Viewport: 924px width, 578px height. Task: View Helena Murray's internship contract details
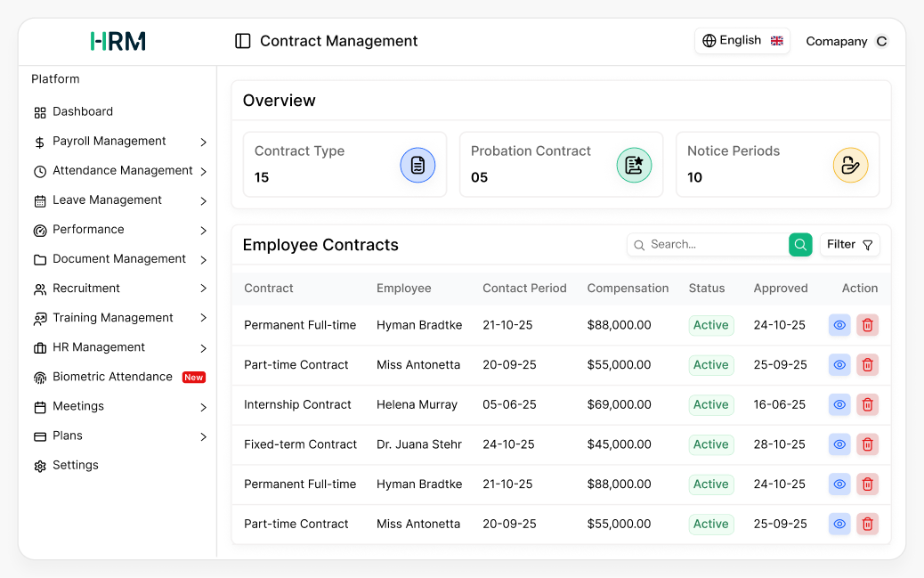[x=839, y=404]
